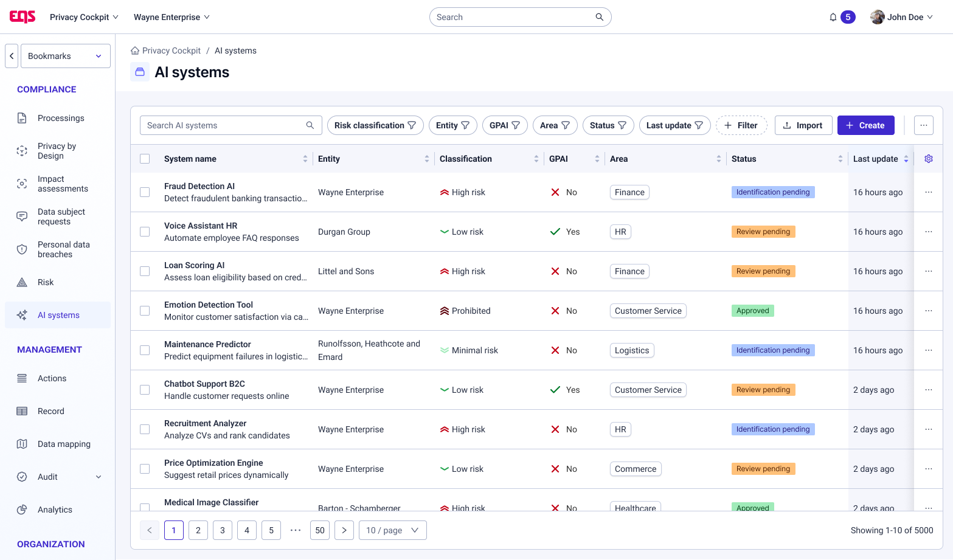953x560 pixels.
Task: Add a new Filter
Action: click(x=741, y=125)
